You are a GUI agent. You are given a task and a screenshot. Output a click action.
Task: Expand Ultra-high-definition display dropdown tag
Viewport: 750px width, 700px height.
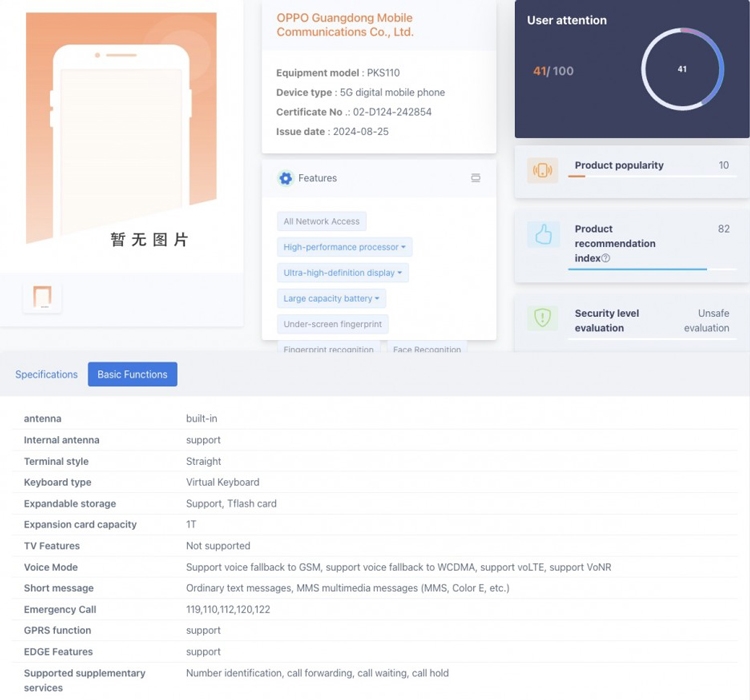coord(342,273)
